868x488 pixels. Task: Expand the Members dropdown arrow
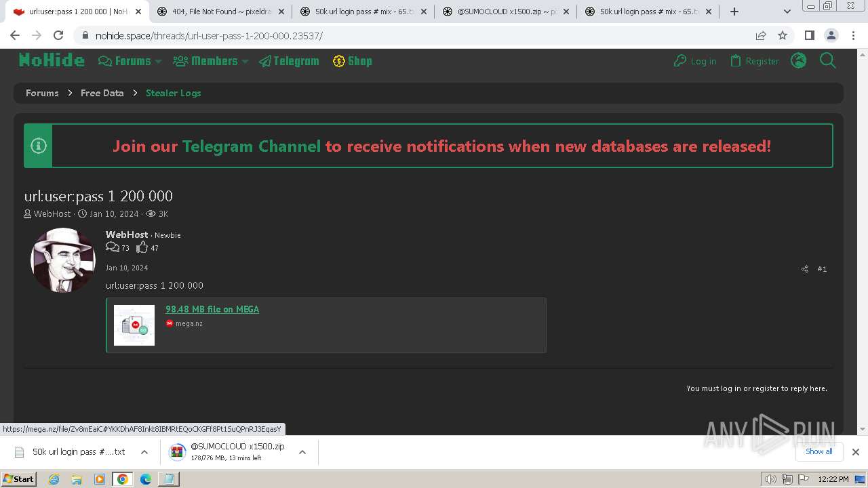[245, 61]
